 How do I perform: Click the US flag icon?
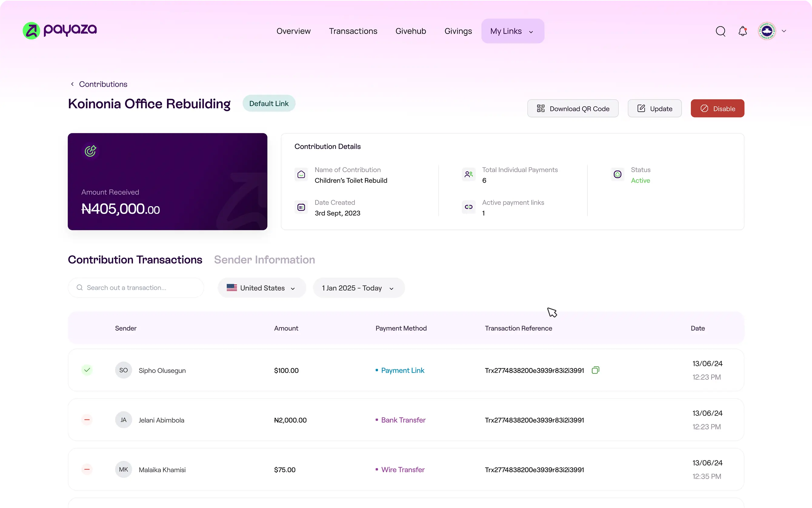click(x=232, y=288)
